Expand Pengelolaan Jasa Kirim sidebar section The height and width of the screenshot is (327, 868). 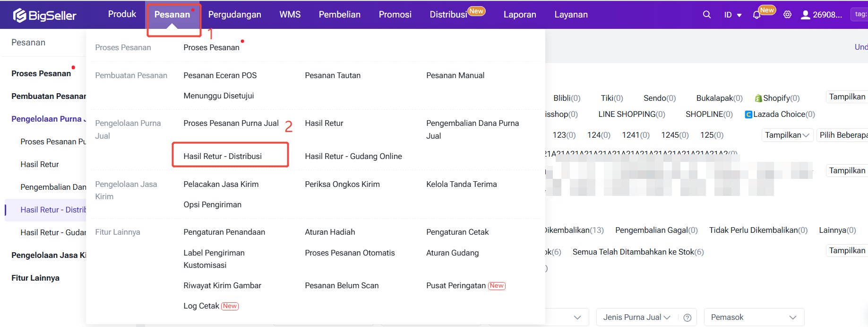click(49, 255)
